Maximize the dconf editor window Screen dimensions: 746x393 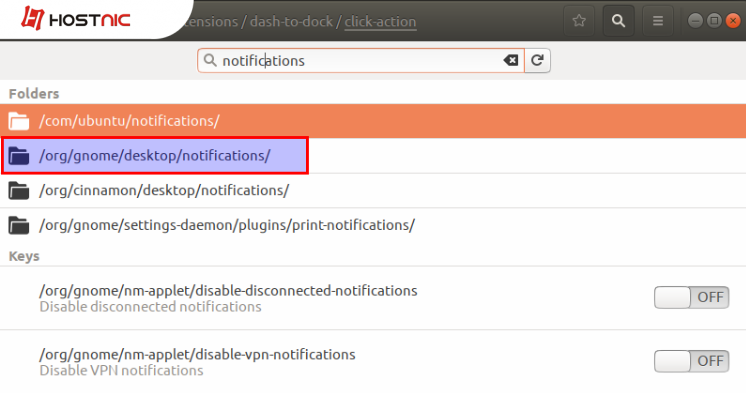pyautogui.click(x=714, y=21)
